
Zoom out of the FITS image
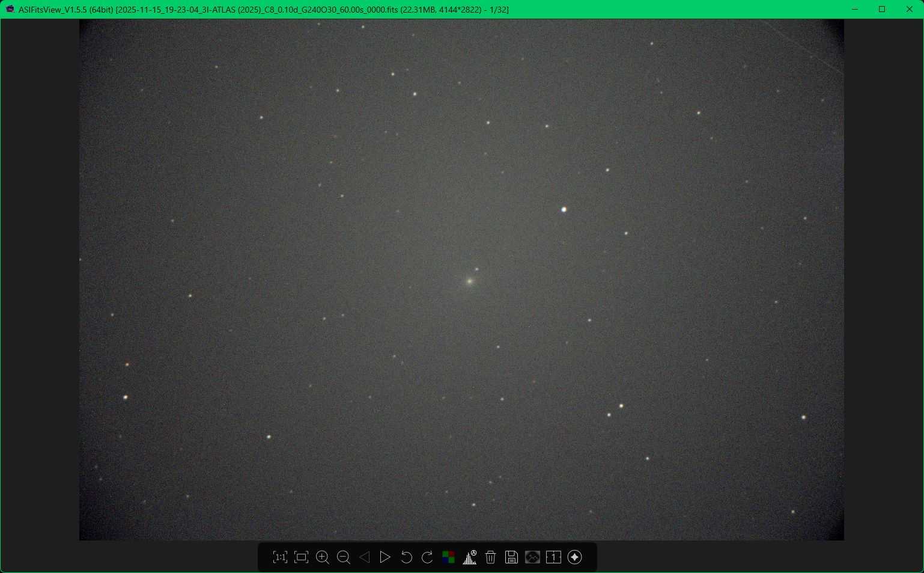pyautogui.click(x=344, y=557)
